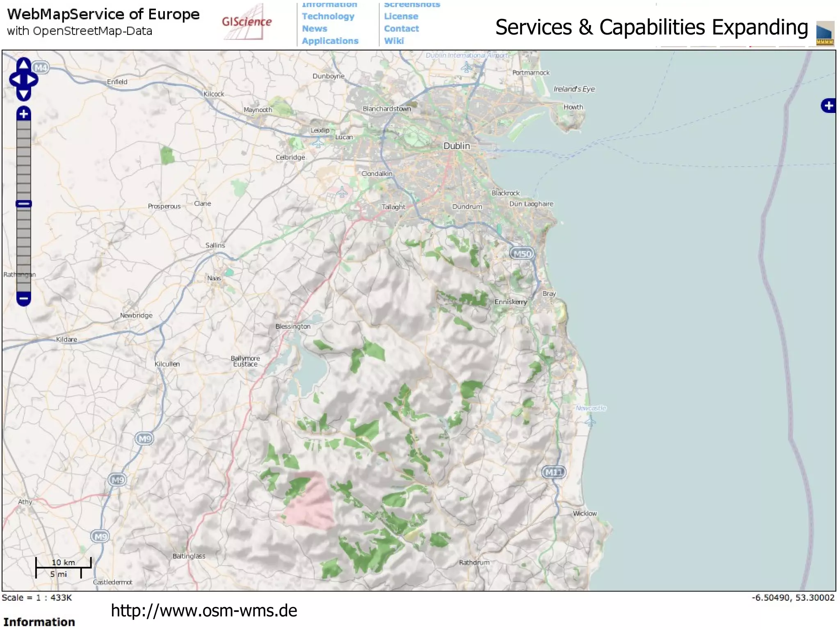Image resolution: width=840 pixels, height=630 pixels.
Task: Click the Dublin city label on map
Action: coord(457,146)
